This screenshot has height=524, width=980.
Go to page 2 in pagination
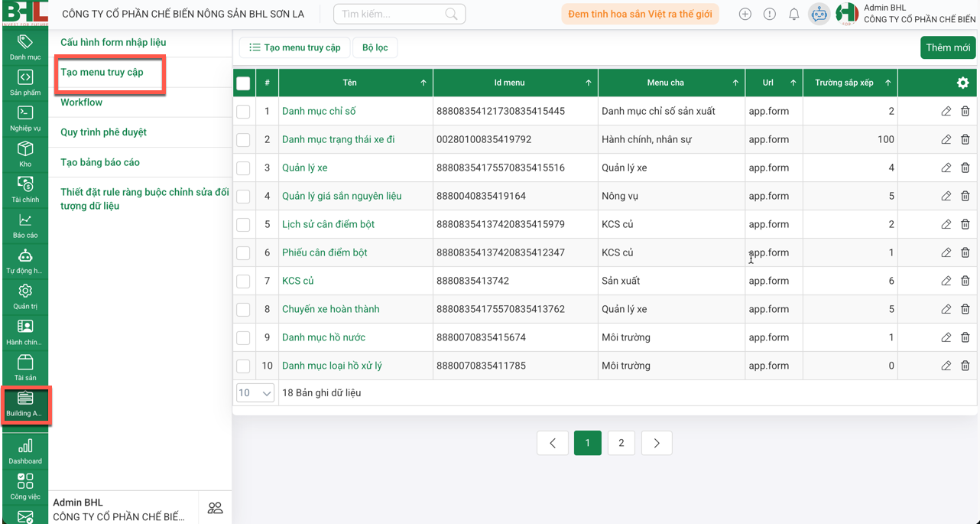pyautogui.click(x=621, y=443)
